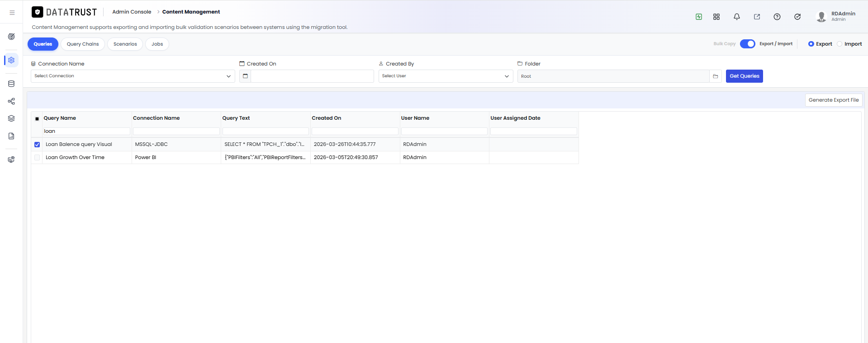Sort by User Assigned Date column header
This screenshot has height=343, width=868.
[x=516, y=118]
